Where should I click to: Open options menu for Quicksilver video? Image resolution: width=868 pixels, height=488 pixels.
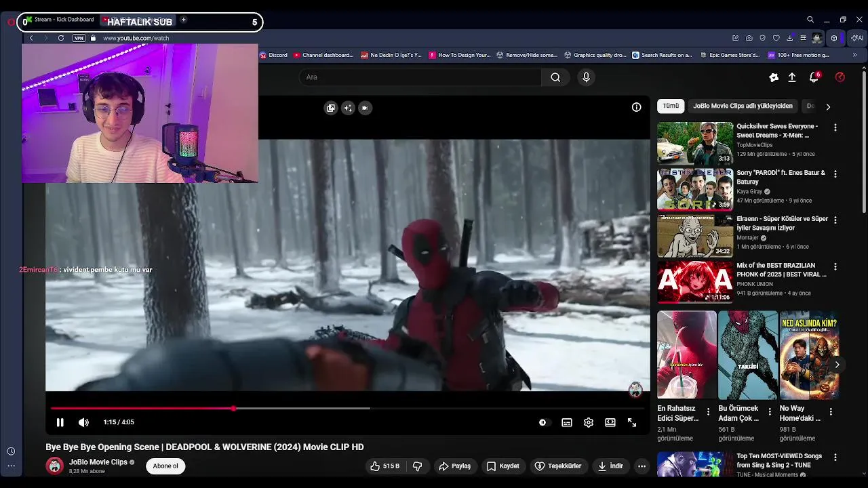click(835, 127)
